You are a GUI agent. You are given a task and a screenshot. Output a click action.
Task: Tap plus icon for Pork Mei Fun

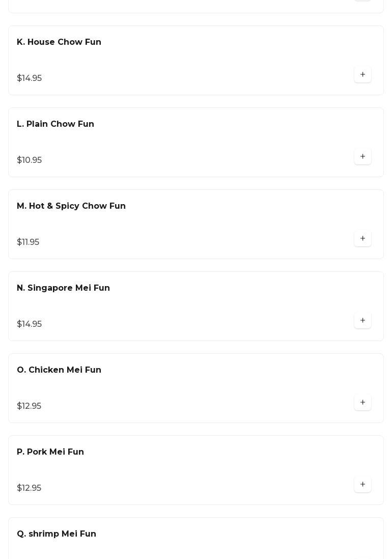[x=362, y=485]
